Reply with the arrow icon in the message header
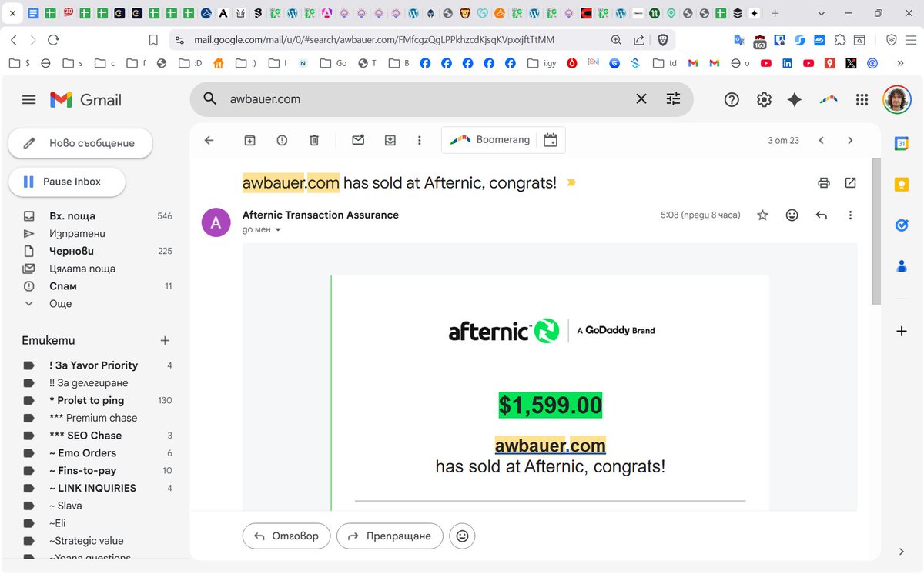Screen dimensions: 924x574 [821, 215]
